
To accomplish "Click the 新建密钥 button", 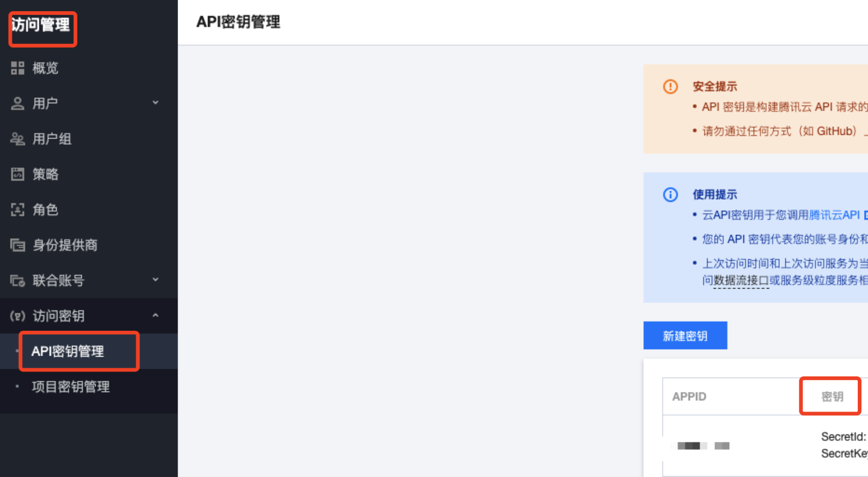I will click(x=685, y=336).
